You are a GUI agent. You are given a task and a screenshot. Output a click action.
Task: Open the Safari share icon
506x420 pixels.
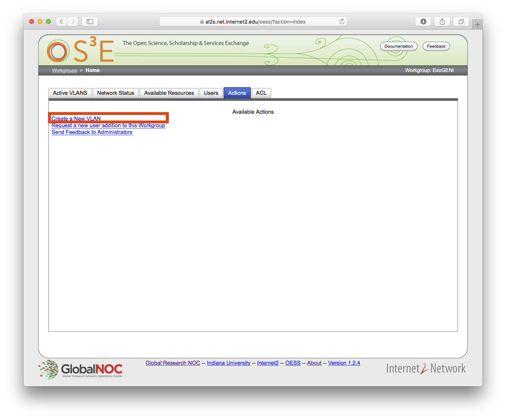442,21
